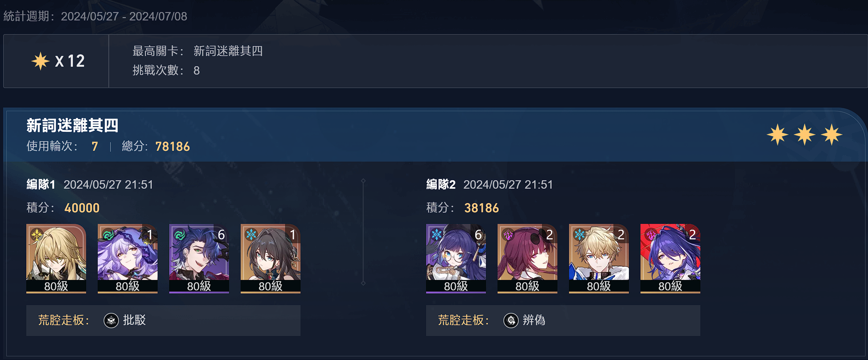Viewport: 868px width, 360px height.
Task: Click the Lightning element icon on Kafka card
Action: click(x=508, y=234)
